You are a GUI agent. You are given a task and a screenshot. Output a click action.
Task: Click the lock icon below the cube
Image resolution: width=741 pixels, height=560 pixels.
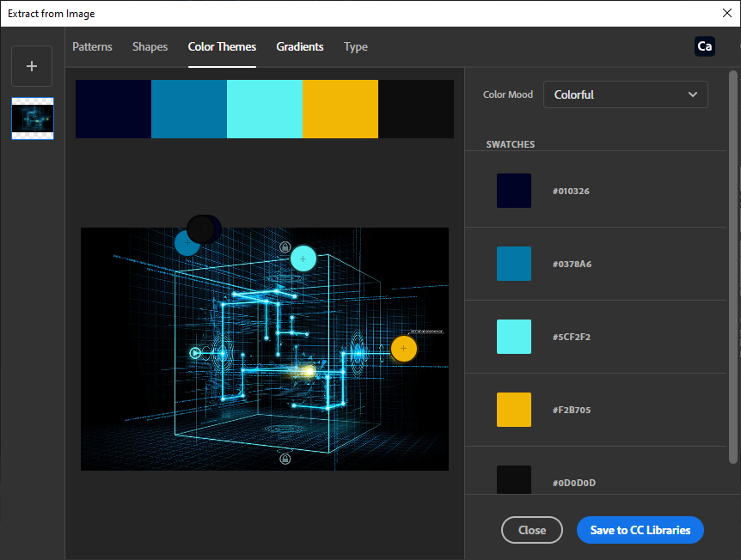tap(285, 459)
